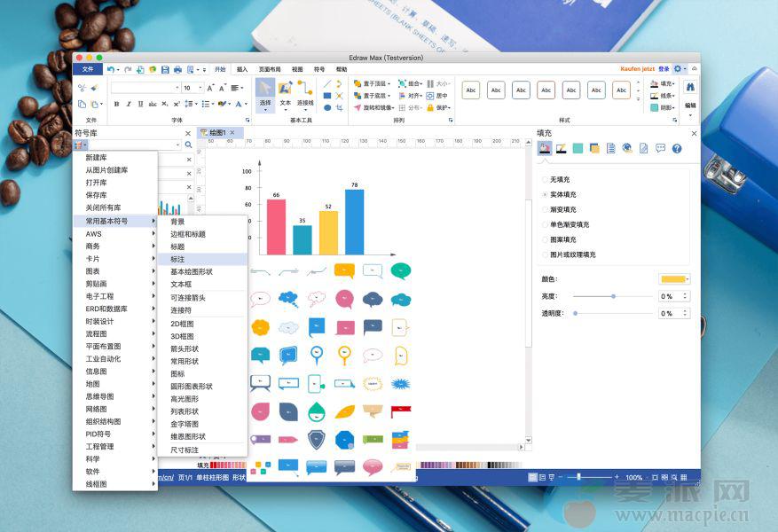The image size is (778, 532).
Task: Click the symbol library search magnifier
Action: tap(188, 145)
